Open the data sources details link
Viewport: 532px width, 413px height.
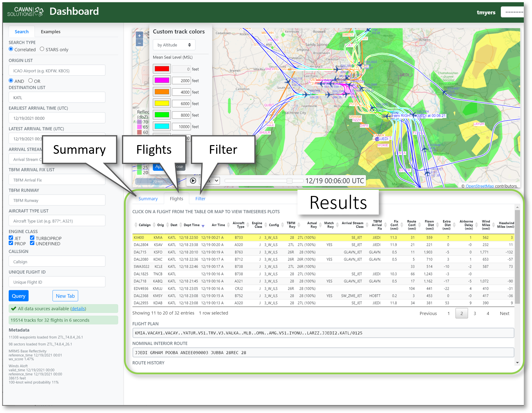click(78, 309)
